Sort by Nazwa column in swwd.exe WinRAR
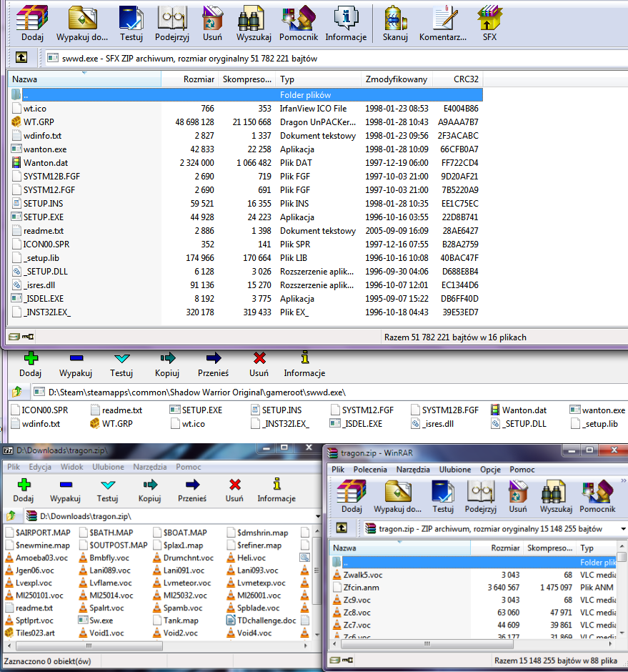 (x=84, y=79)
